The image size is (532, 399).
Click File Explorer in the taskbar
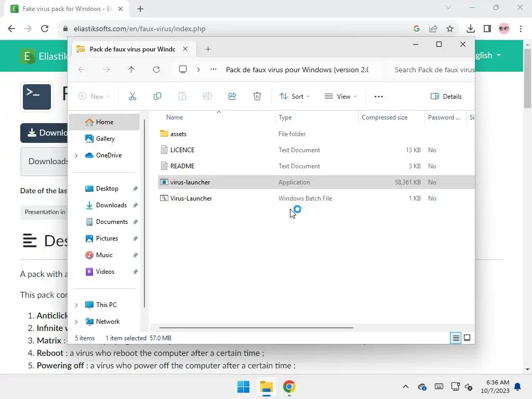(267, 387)
